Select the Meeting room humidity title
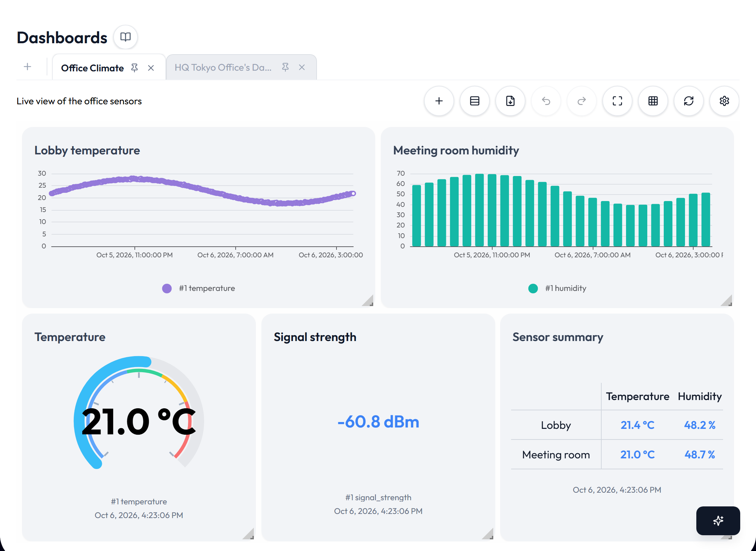Screen dimensions: 756x551 (x=456, y=150)
